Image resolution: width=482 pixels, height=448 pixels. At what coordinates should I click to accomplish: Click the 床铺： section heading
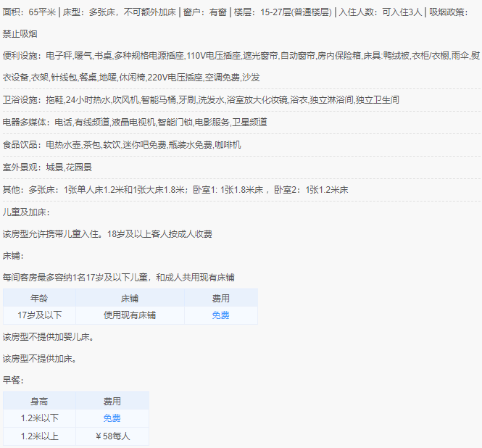[x=13, y=256]
